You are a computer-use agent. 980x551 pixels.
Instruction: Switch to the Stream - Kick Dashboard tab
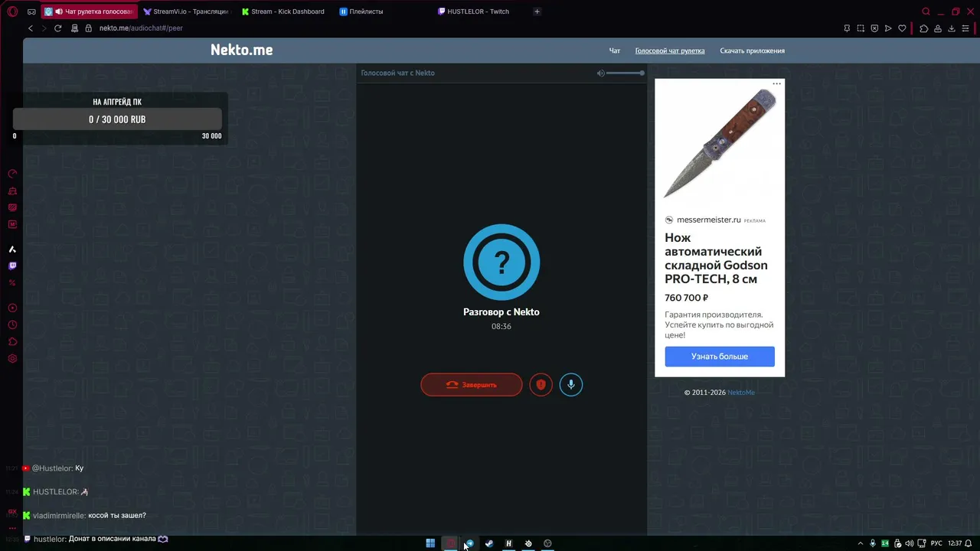[x=283, y=11]
